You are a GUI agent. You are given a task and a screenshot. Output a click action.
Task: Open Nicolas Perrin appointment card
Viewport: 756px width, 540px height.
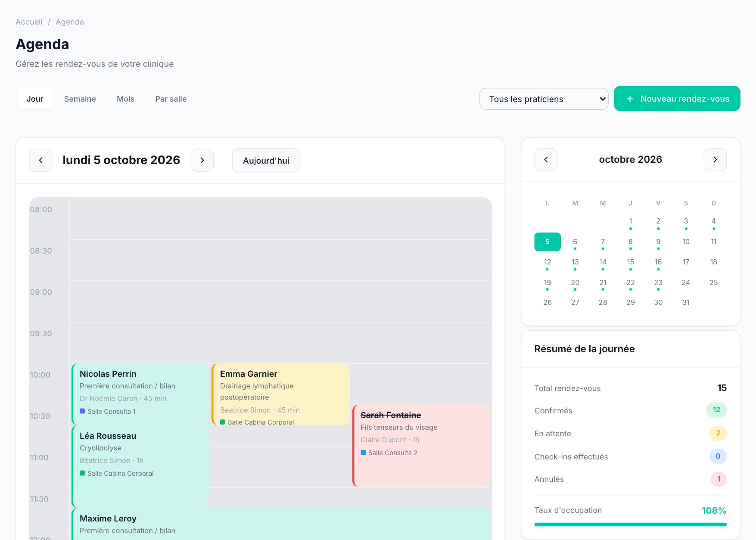pos(140,394)
